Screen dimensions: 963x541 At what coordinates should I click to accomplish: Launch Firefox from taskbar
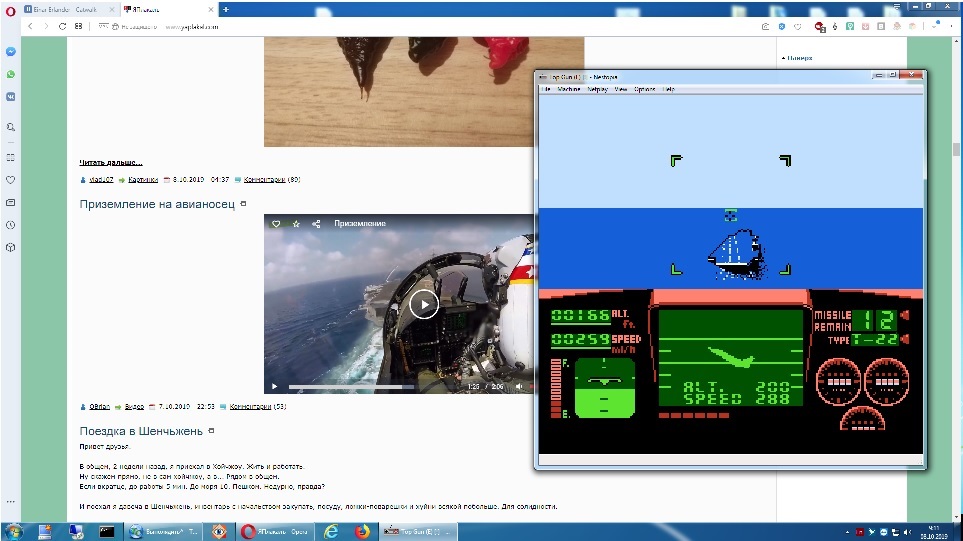(362, 531)
